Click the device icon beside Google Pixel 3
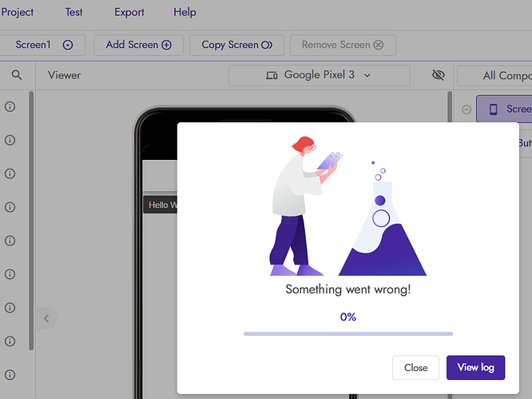Viewport: 532px width, 399px height. coord(272,75)
